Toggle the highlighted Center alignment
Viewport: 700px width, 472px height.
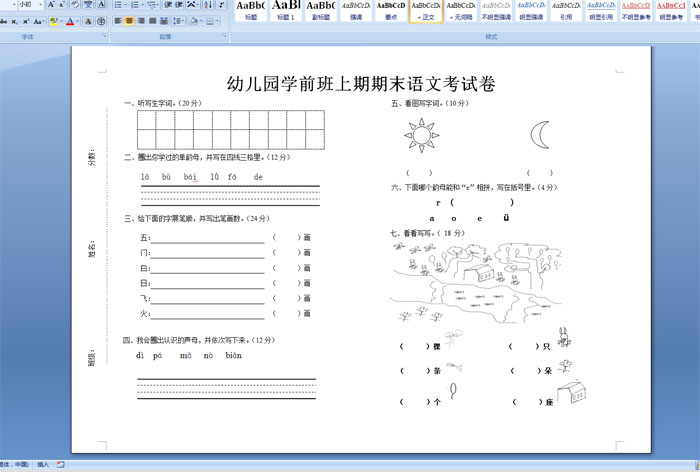(x=129, y=21)
